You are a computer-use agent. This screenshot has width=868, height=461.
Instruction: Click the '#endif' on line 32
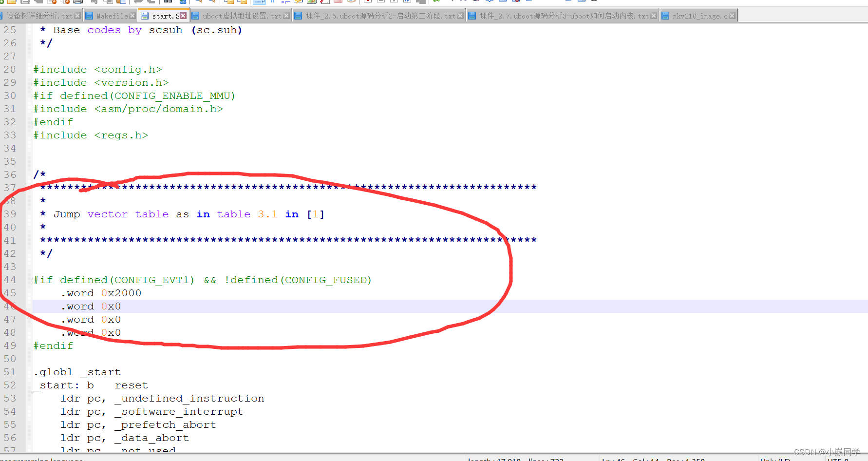tap(53, 122)
